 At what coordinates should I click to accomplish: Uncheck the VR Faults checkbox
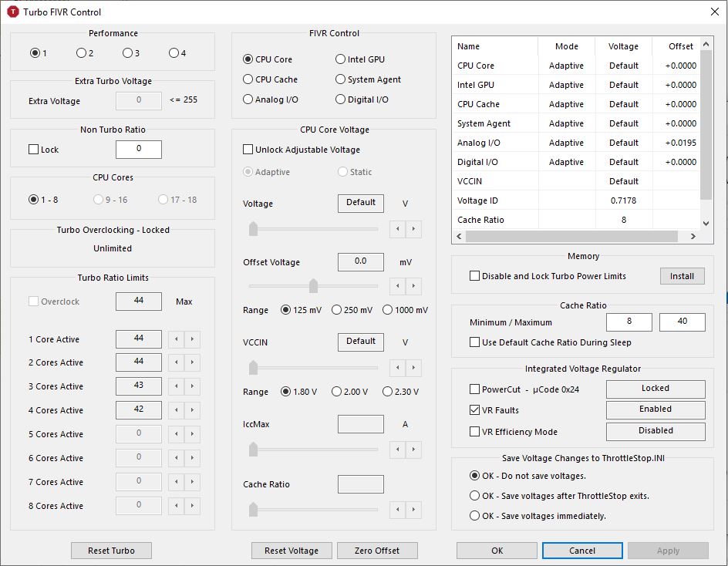point(474,410)
